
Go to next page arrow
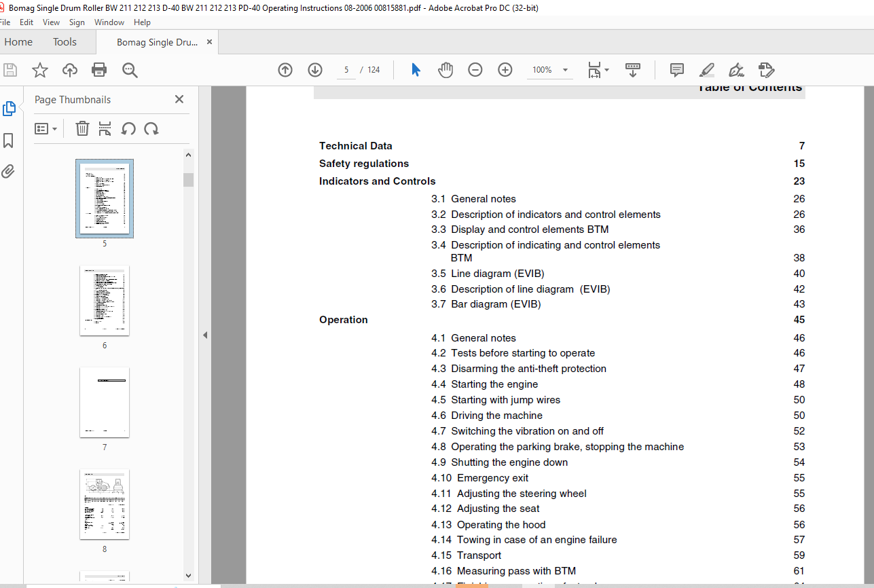315,70
